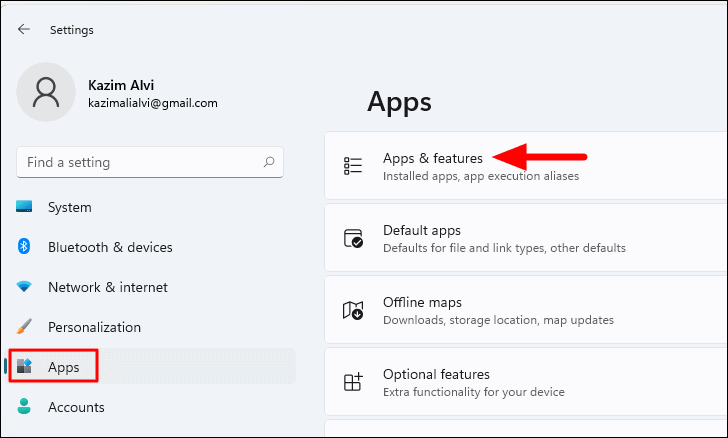Click the Default apps icon
The image size is (728, 438).
[x=353, y=238]
